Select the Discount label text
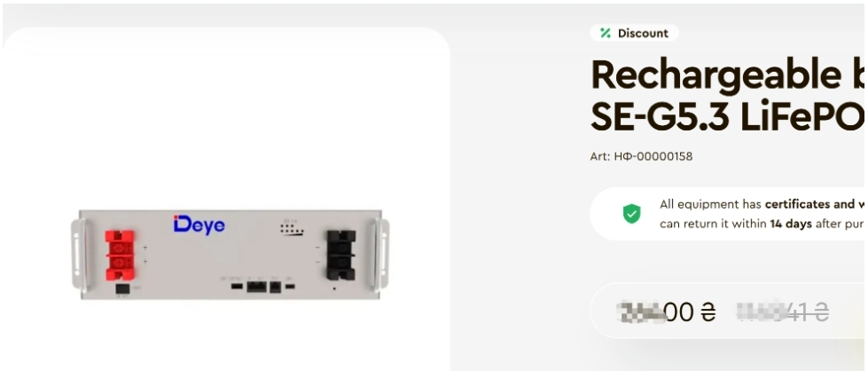 (643, 33)
